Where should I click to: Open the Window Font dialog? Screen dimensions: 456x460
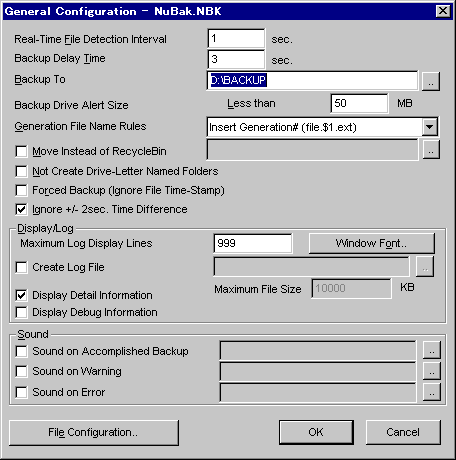(372, 243)
